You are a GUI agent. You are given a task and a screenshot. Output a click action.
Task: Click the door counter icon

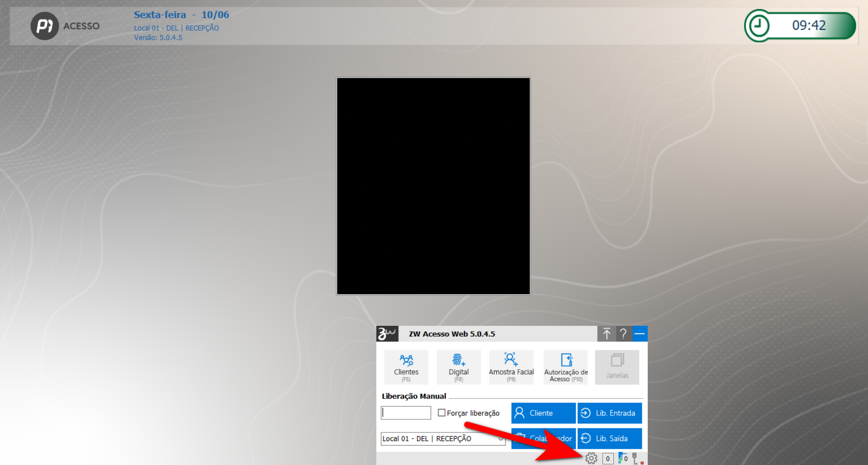(623, 458)
